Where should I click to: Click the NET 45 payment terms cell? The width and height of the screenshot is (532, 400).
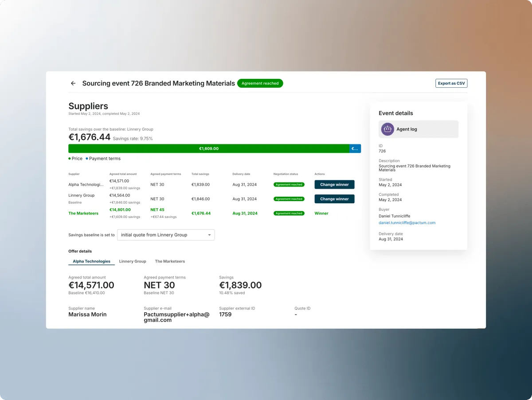coord(157,210)
